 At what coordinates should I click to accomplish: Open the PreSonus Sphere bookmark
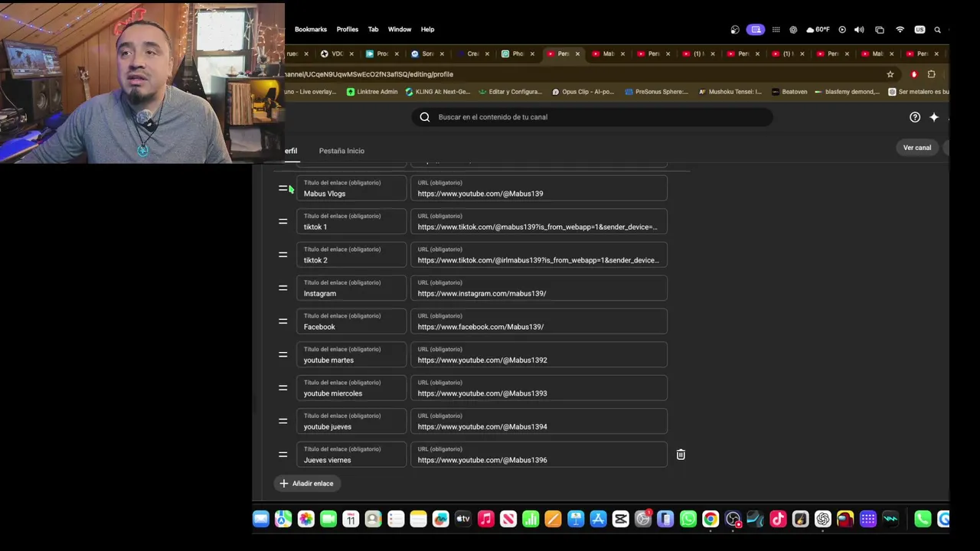pyautogui.click(x=656, y=92)
